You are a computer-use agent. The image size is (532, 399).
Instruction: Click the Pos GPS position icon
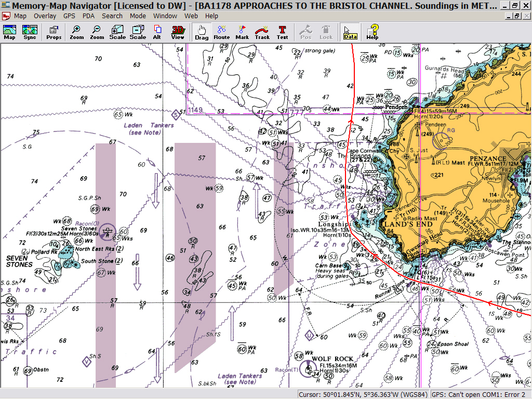pyautogui.click(x=305, y=32)
